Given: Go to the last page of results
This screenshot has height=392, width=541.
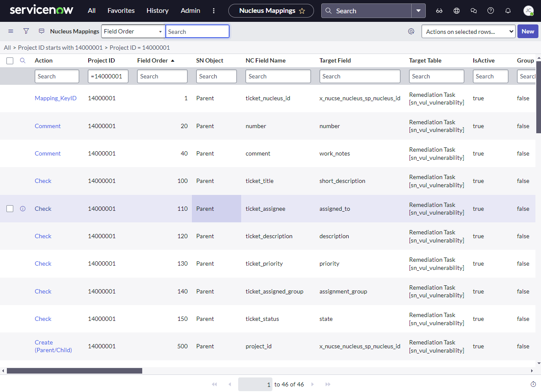Looking at the screenshot, I should pos(328,384).
